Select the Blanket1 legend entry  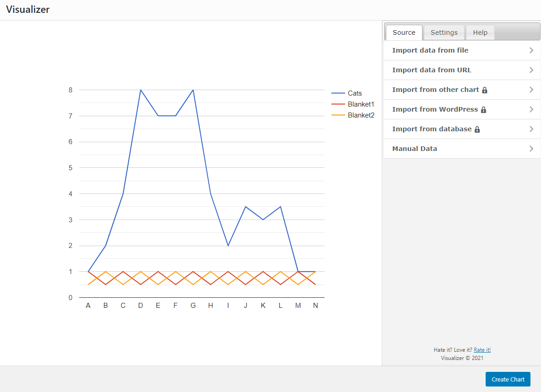(360, 104)
